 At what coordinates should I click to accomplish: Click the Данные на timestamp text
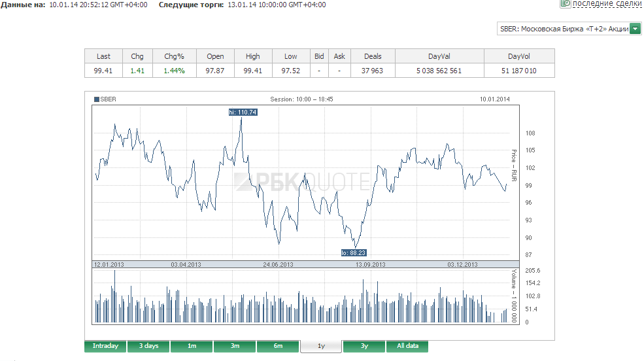(98, 5)
